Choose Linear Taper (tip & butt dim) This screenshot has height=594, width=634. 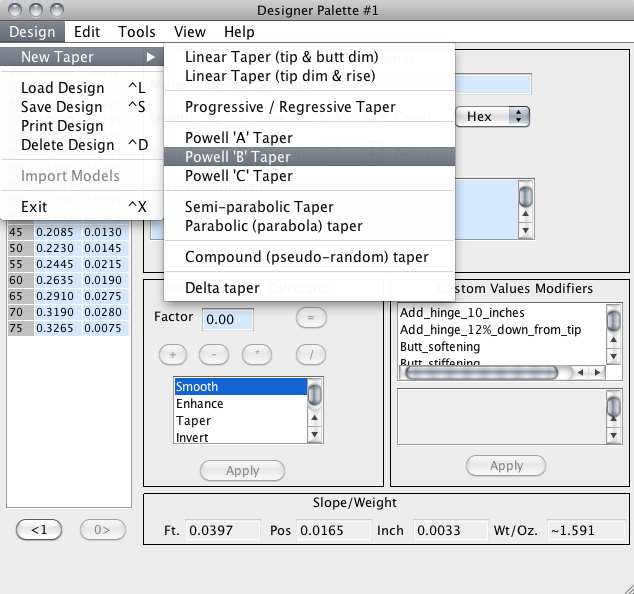(281, 57)
